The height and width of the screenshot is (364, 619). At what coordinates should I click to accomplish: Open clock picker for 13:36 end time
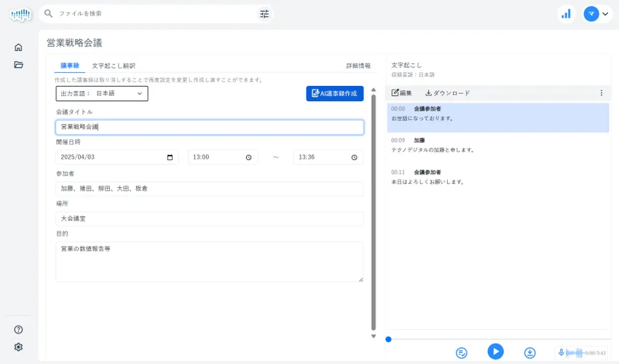[x=354, y=157]
